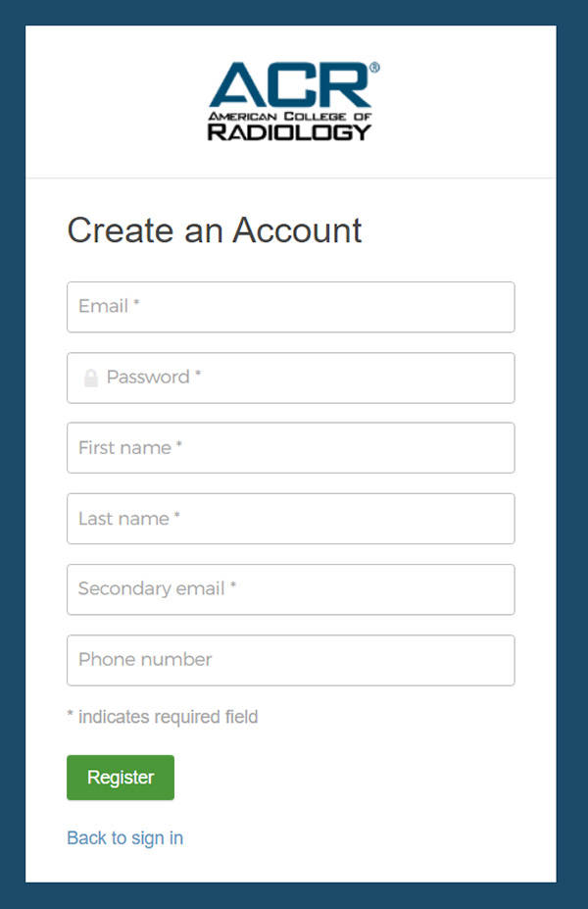Follow the Back to sign in link
Image resolution: width=588 pixels, height=909 pixels.
tap(124, 837)
